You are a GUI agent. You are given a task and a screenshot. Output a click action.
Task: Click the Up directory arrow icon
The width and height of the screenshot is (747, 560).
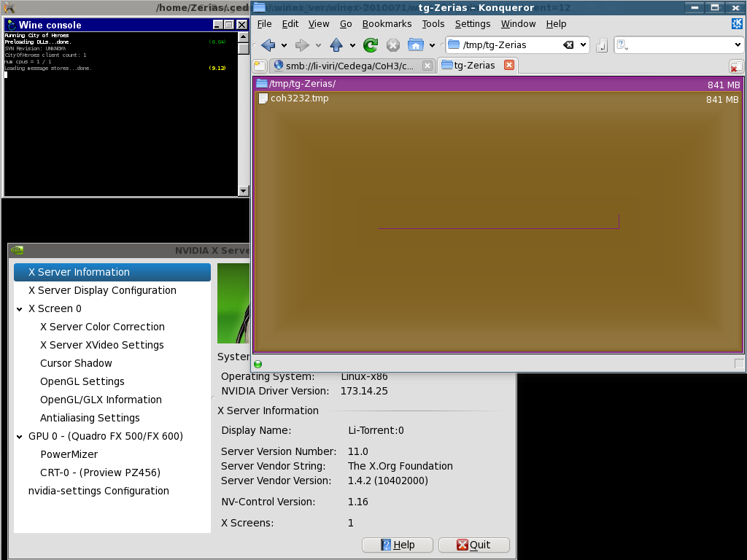pyautogui.click(x=336, y=45)
